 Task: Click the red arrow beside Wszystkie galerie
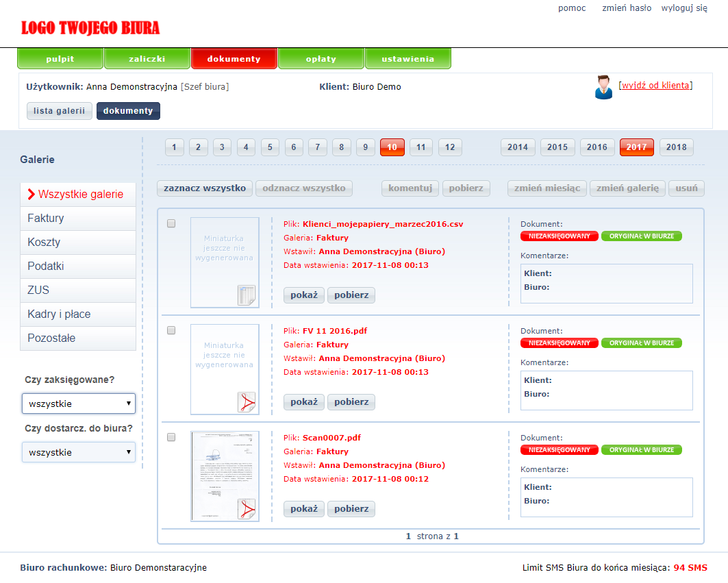[31, 195]
